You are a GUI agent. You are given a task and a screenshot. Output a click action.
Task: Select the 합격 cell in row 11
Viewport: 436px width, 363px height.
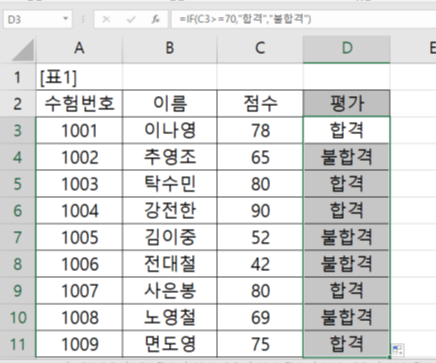pos(347,344)
